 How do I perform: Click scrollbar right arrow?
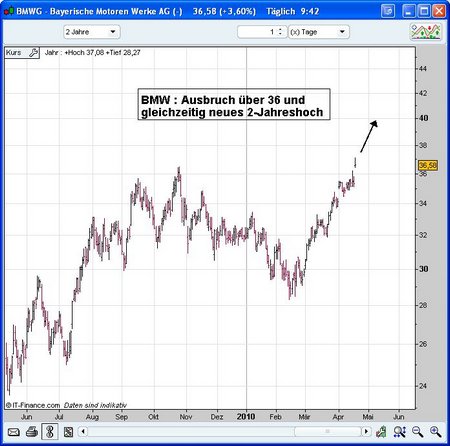(366, 432)
